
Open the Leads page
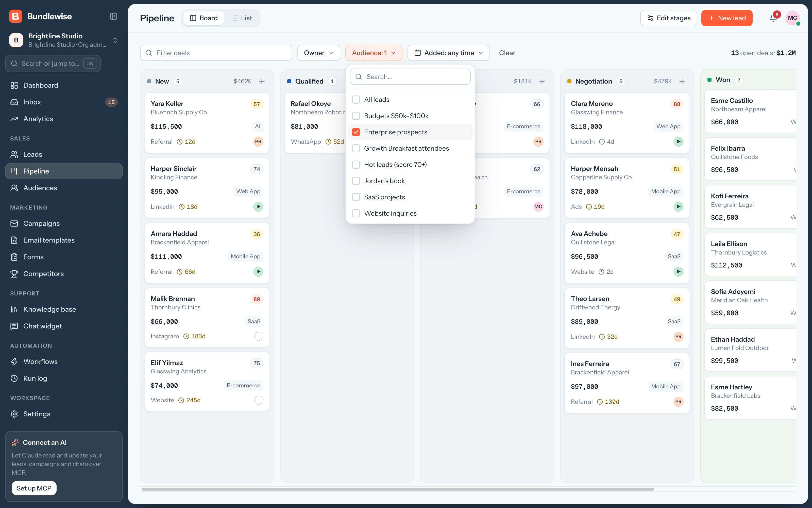(x=64, y=154)
